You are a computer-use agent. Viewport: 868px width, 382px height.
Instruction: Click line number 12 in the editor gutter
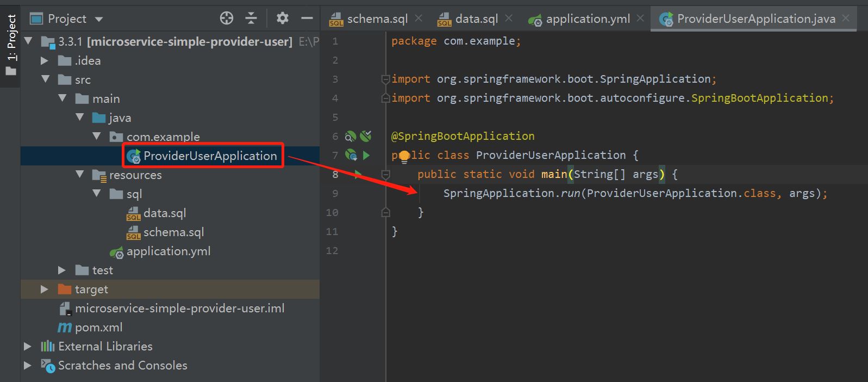332,251
